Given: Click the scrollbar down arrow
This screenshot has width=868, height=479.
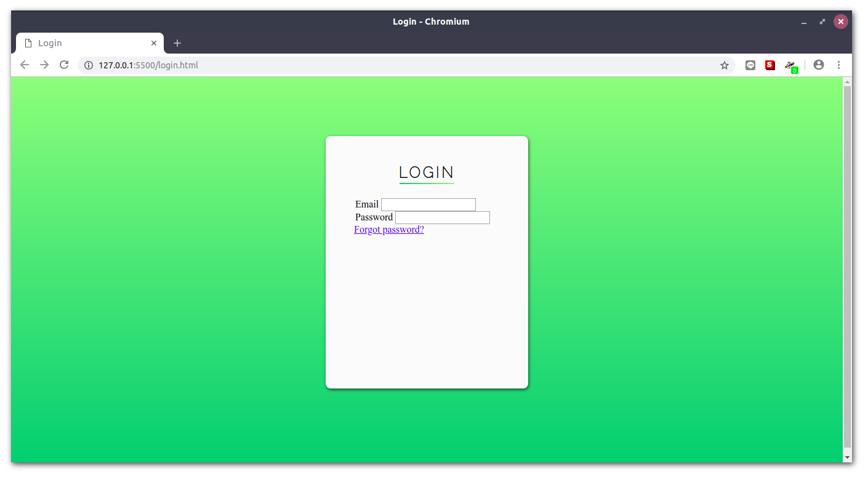Looking at the screenshot, I should click(847, 457).
